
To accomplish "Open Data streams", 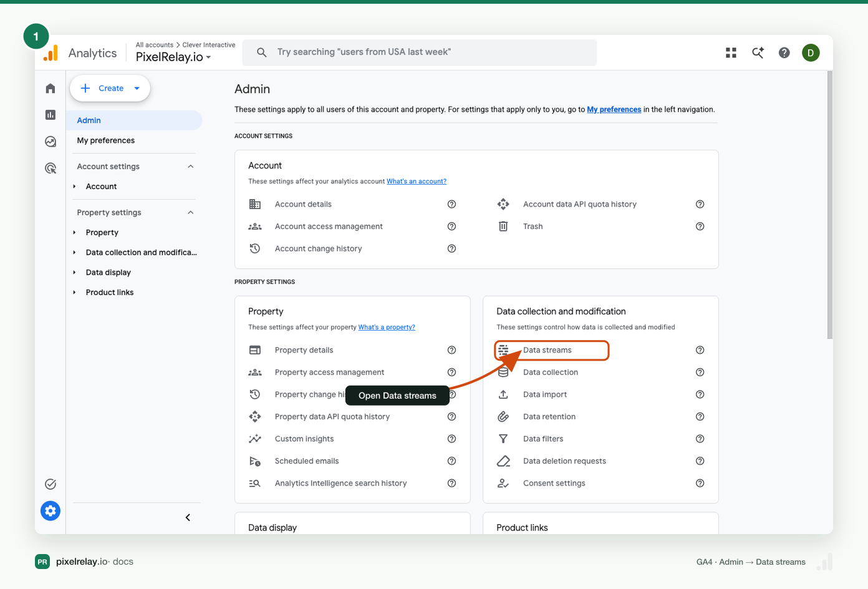I will (547, 350).
